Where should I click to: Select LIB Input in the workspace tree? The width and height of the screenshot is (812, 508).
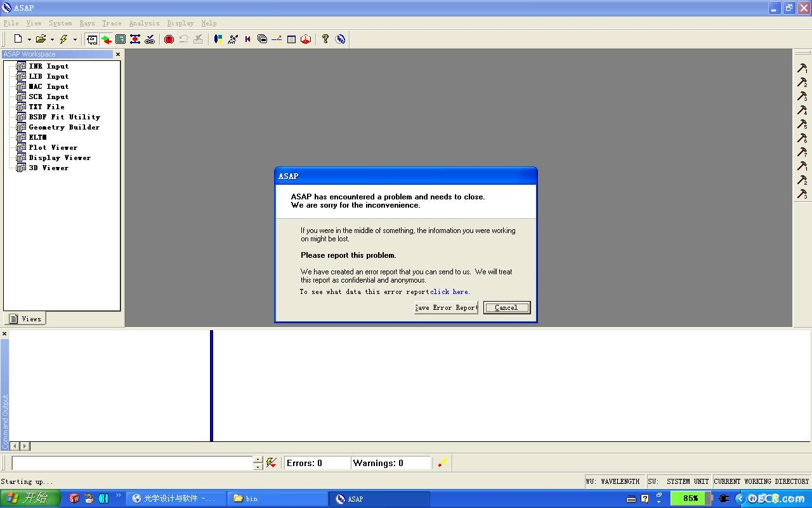48,76
